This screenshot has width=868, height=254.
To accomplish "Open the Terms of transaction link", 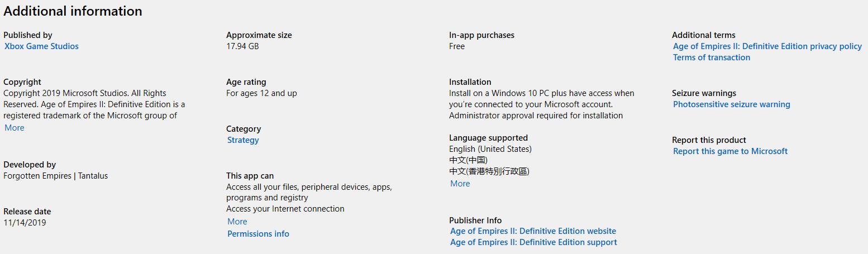I will pyautogui.click(x=712, y=57).
